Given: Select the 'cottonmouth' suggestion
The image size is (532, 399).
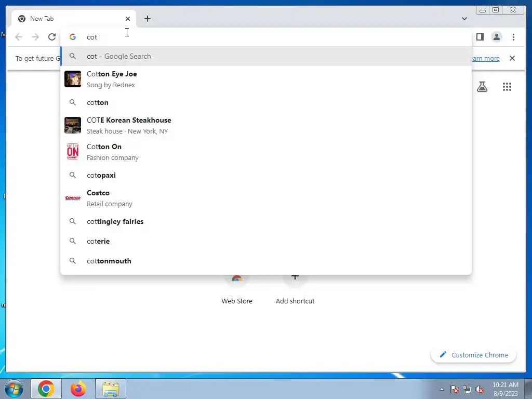Looking at the screenshot, I should point(265,261).
